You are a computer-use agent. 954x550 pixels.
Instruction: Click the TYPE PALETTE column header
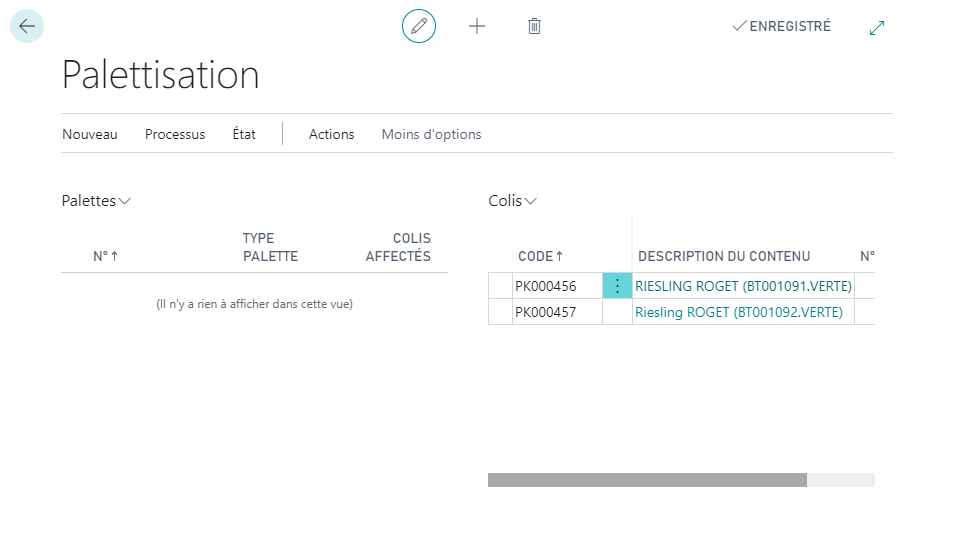pyautogui.click(x=270, y=247)
